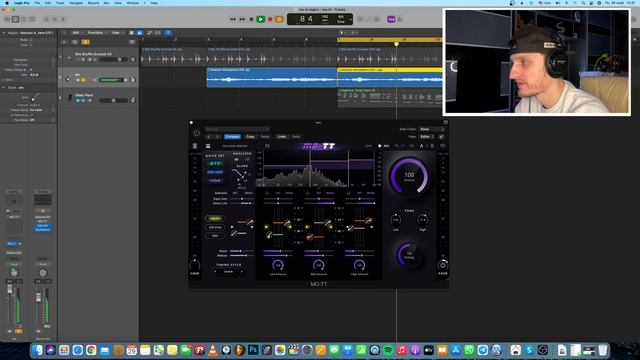Click the Play button in transport

(260, 19)
